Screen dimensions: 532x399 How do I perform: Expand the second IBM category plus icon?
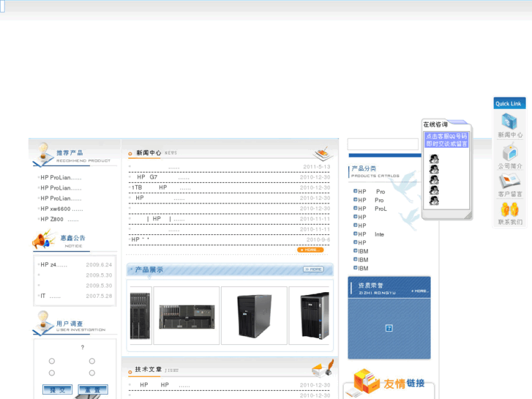point(355,258)
